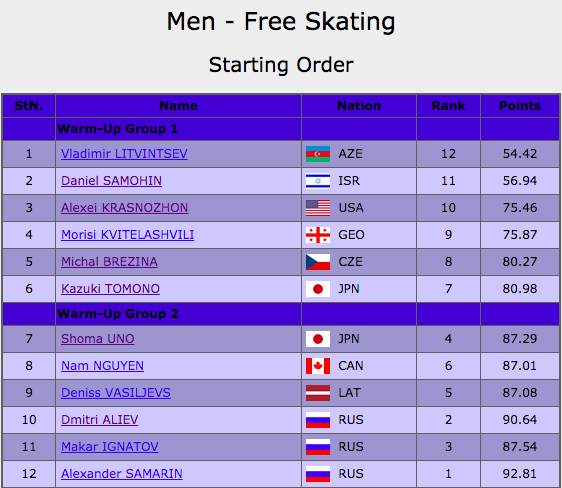This screenshot has height=488, width=562.
Task: Open Morisi KVITELASHVILI profile link
Action: [127, 235]
